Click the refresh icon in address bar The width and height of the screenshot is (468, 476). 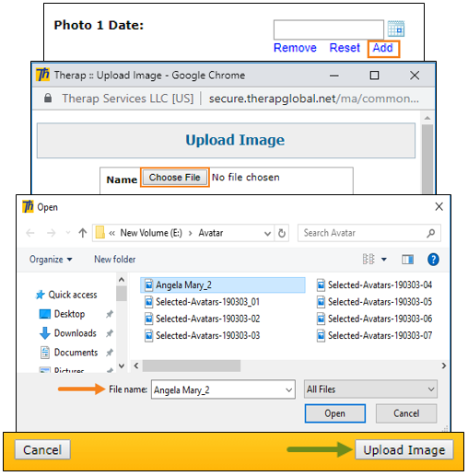click(282, 234)
